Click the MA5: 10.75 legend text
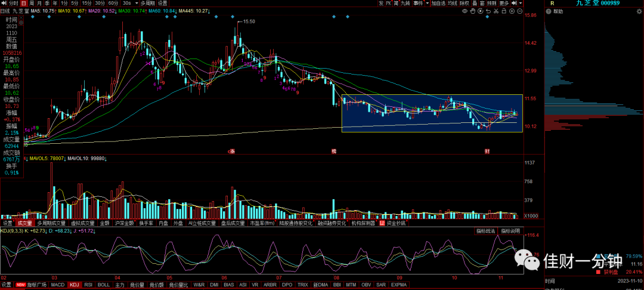 [44, 11]
